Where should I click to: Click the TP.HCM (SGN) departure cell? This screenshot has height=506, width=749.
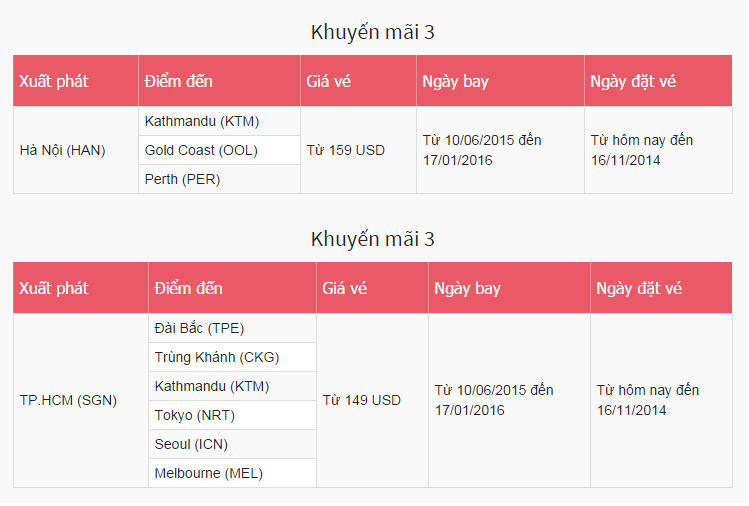[68, 400]
